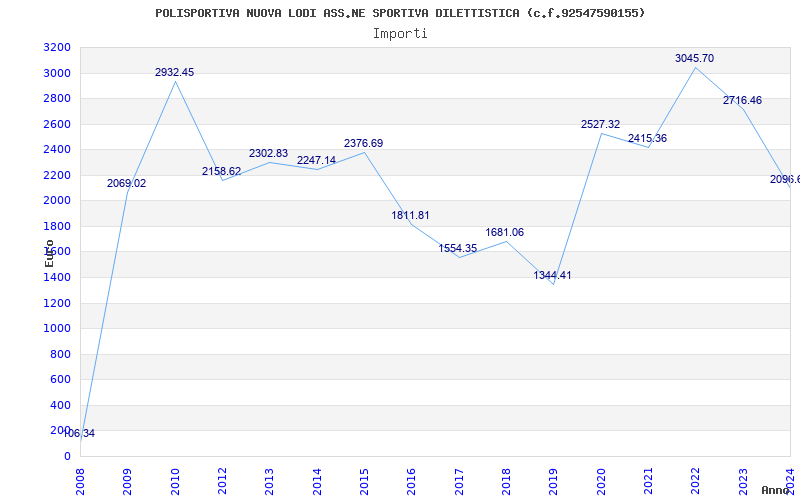This screenshot has width=800, height=500.
Task: Click the y-axis tick 800
Action: pos(61,355)
